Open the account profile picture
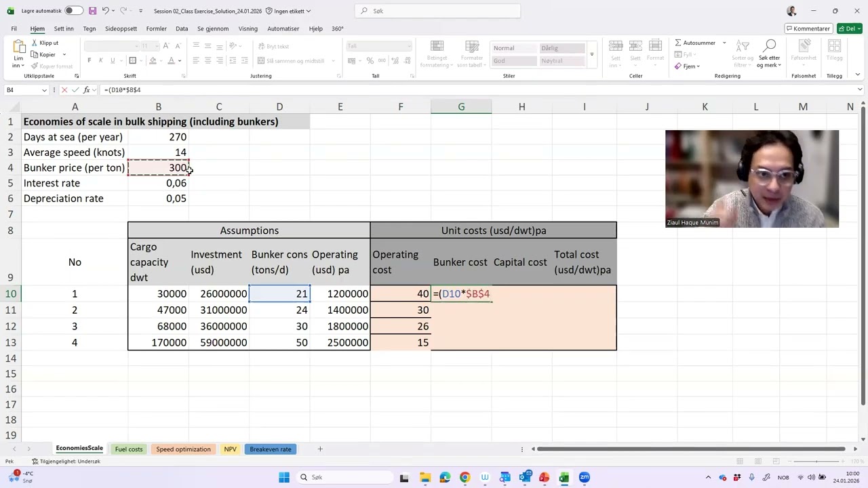 791,11
